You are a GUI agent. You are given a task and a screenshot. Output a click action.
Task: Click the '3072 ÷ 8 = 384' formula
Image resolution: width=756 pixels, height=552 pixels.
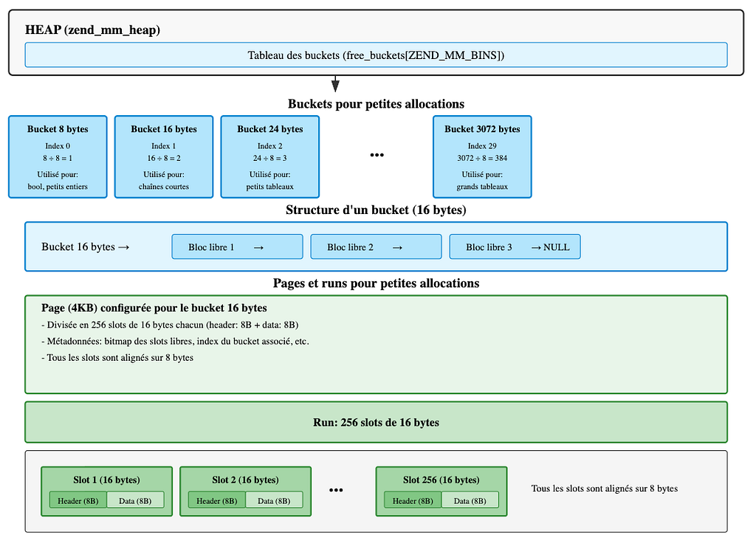(x=482, y=158)
